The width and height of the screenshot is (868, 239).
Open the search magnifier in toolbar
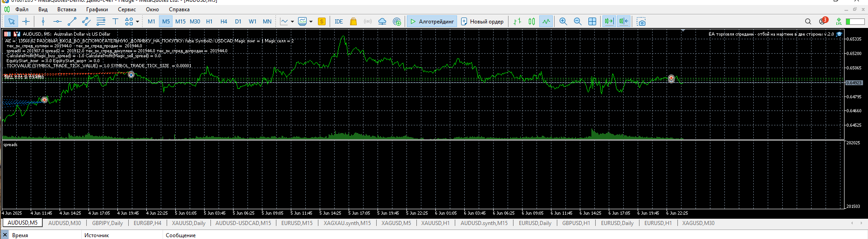tap(808, 21)
